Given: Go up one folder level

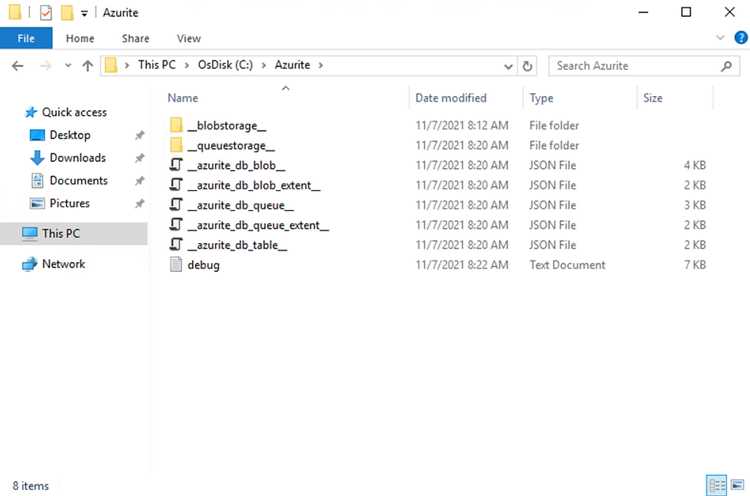Looking at the screenshot, I should pos(88,66).
